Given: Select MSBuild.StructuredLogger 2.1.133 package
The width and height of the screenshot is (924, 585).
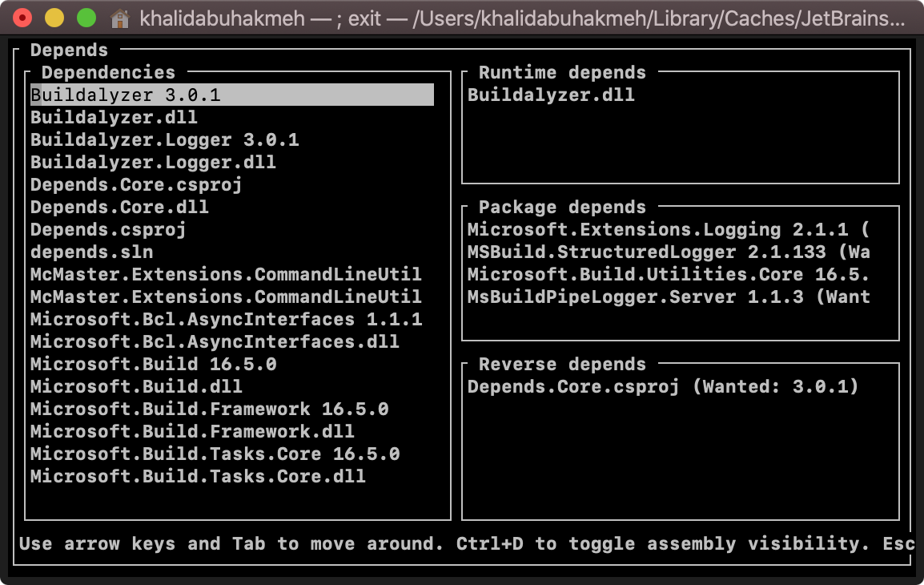Looking at the screenshot, I should 669,252.
